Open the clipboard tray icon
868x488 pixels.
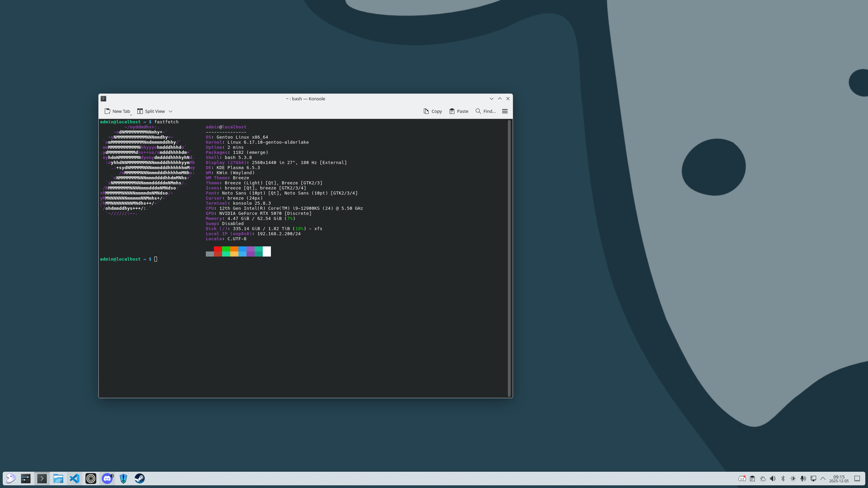tap(752, 479)
